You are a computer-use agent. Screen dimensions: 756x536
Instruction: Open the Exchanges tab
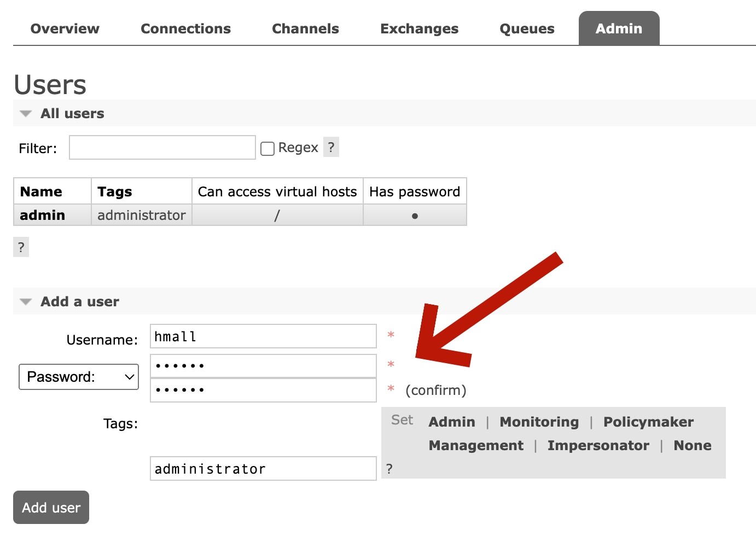(419, 28)
